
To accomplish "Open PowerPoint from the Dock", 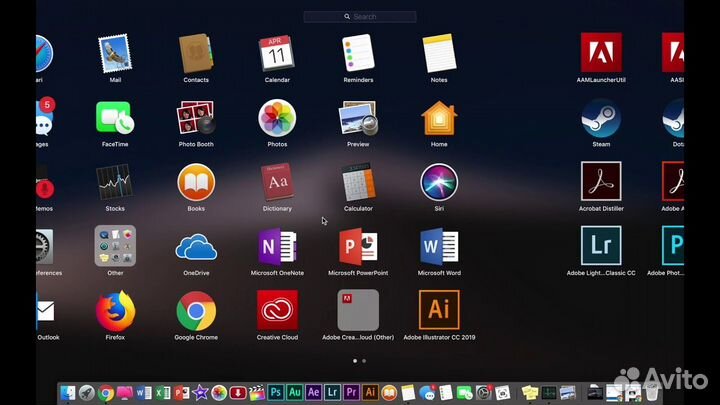I will pyautogui.click(x=181, y=393).
